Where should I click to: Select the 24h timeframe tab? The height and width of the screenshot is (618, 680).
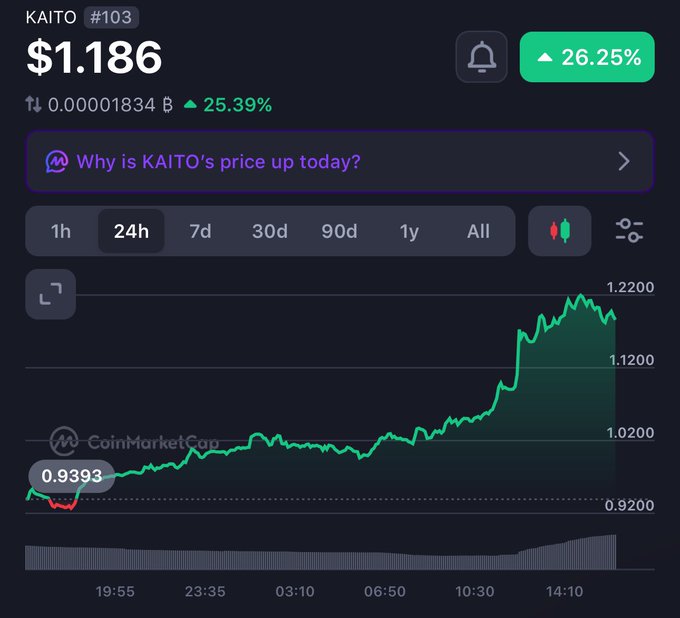pyautogui.click(x=131, y=231)
